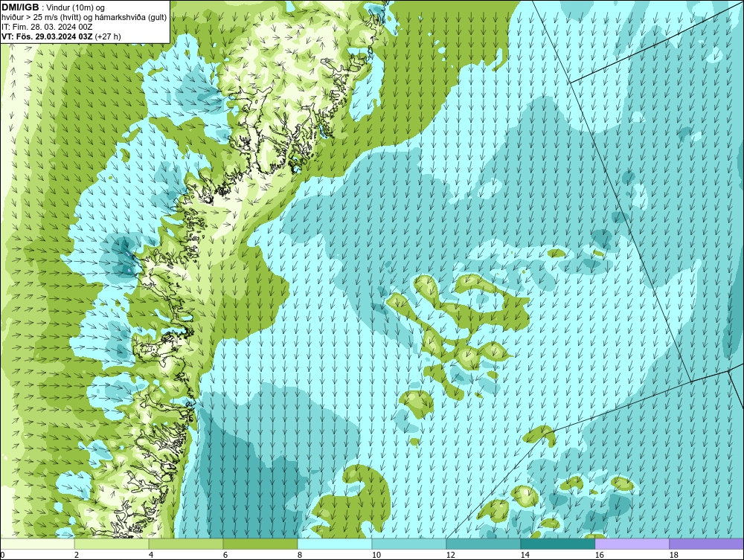Click the 0–2 m/s palest legend swatch

(x=37, y=544)
